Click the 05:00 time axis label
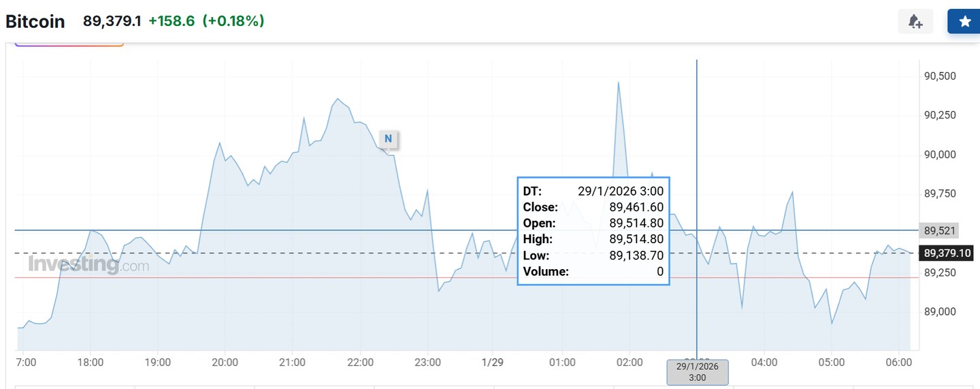 [832, 362]
